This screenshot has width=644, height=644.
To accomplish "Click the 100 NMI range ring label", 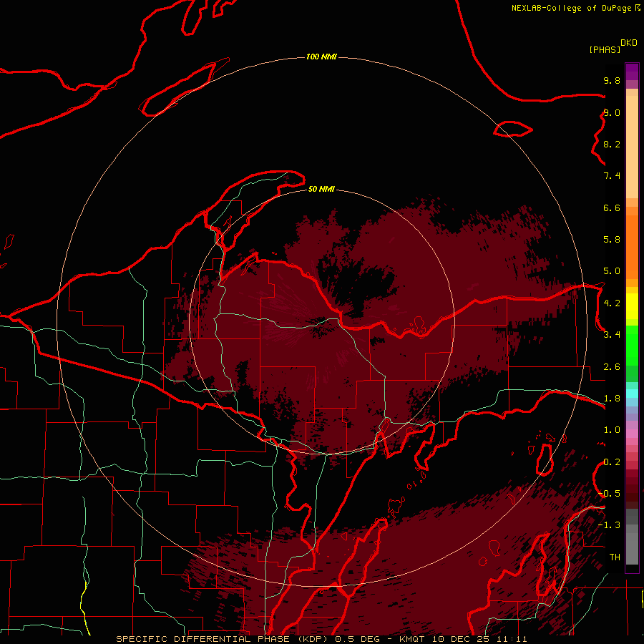I will (x=321, y=57).
